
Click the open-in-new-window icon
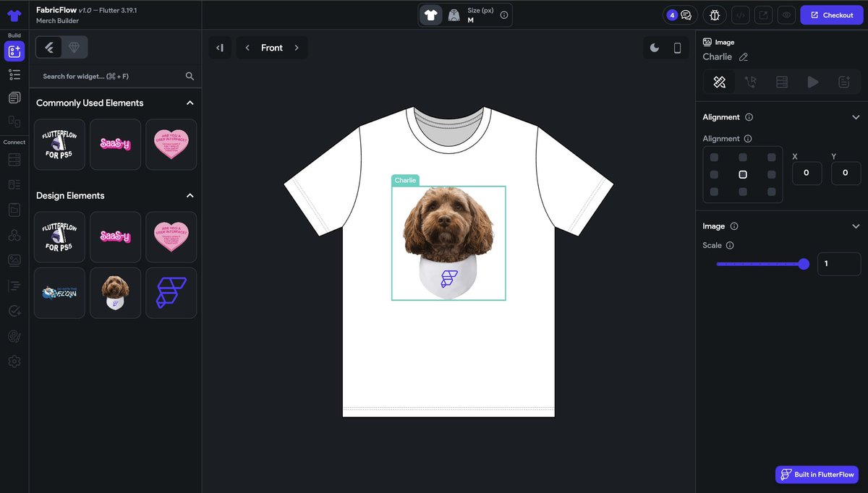tap(763, 15)
